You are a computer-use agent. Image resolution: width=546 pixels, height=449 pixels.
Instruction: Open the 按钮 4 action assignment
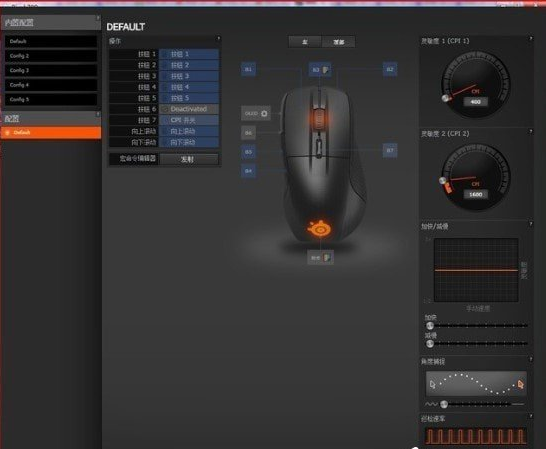coord(189,87)
